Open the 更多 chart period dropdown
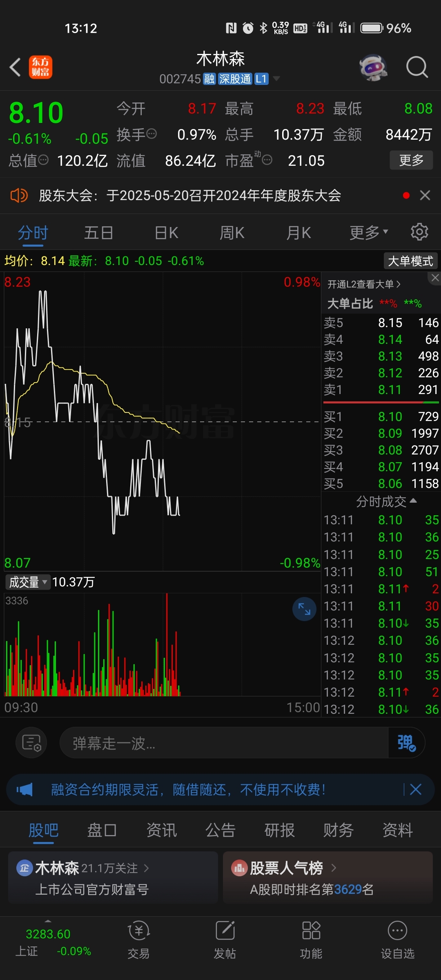Screen dimensions: 441x980 click(x=369, y=232)
